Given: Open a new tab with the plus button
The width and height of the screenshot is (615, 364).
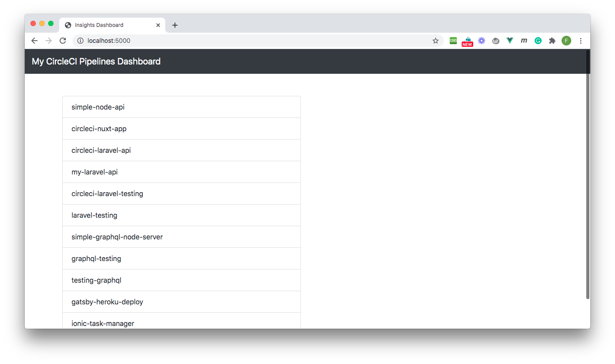Looking at the screenshot, I should pyautogui.click(x=175, y=25).
